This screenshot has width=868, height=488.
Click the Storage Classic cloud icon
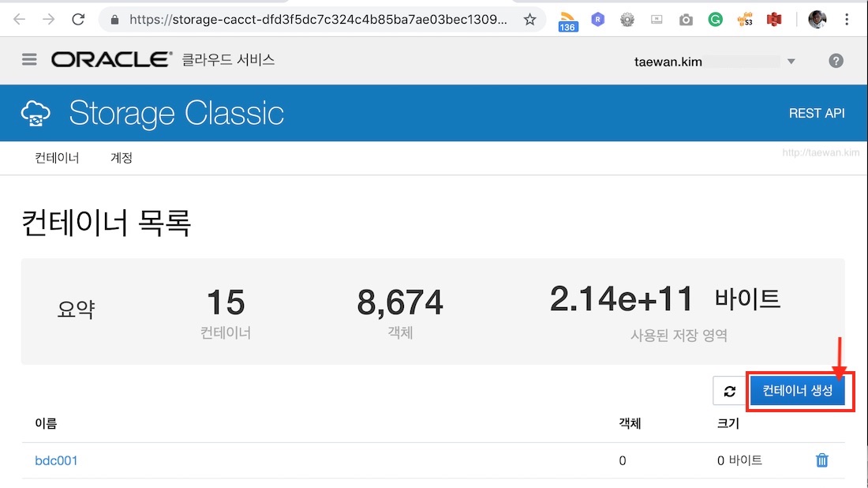(x=36, y=114)
